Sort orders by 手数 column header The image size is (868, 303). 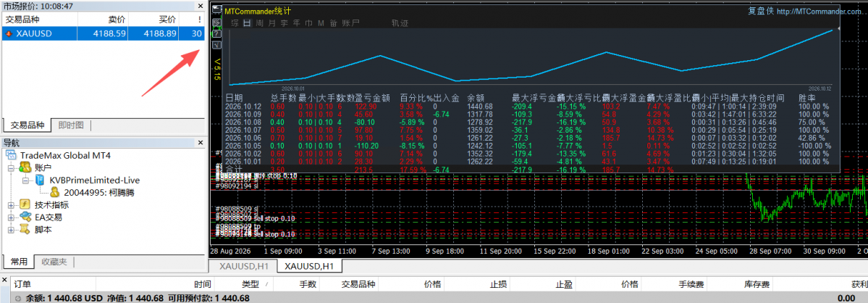coord(298,285)
